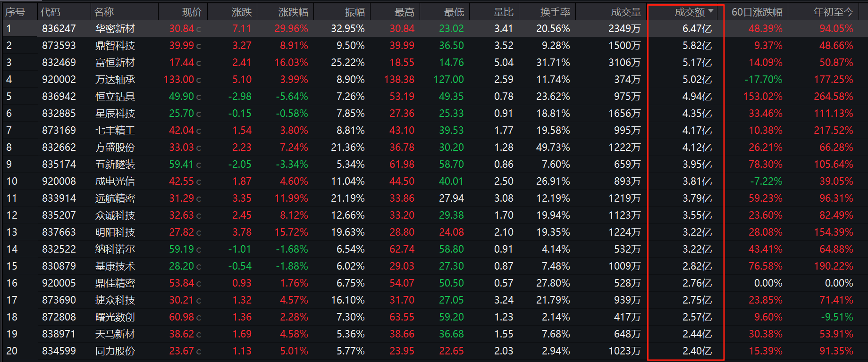Click stock code 834599
Screen dimensions: 868x362
pyautogui.click(x=59, y=351)
